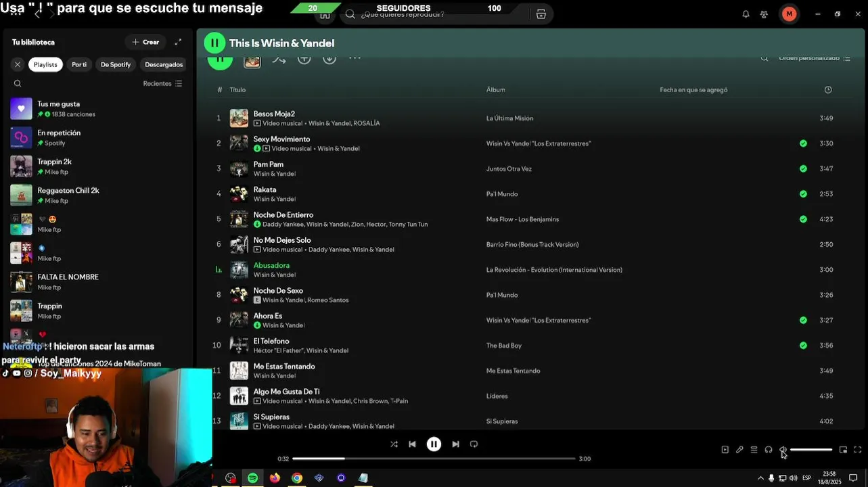Toggle saved checkmark for Pam Pam
The height and width of the screenshot is (487, 868).
[x=803, y=168]
